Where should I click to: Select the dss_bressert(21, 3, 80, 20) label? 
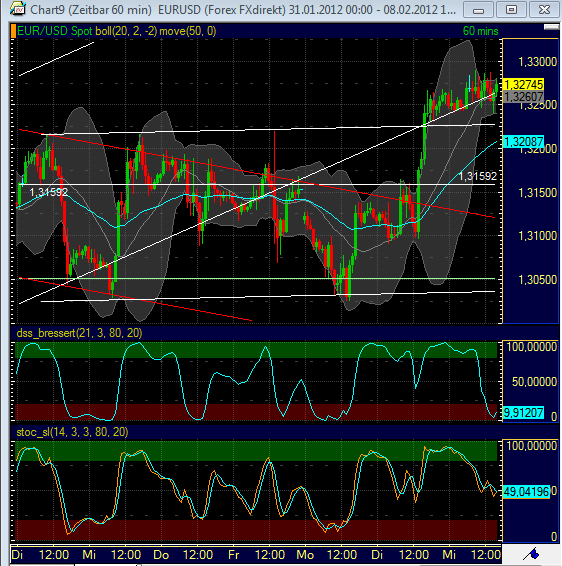click(79, 332)
